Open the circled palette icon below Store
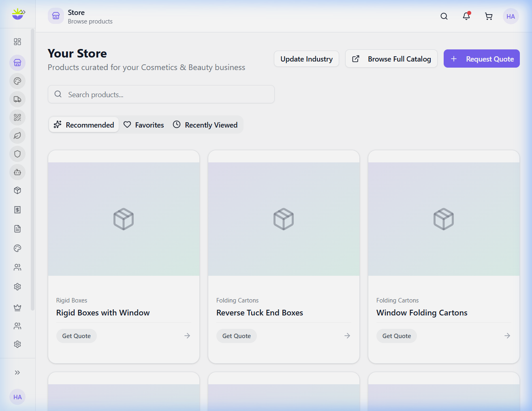The width and height of the screenshot is (532, 411). click(17, 81)
